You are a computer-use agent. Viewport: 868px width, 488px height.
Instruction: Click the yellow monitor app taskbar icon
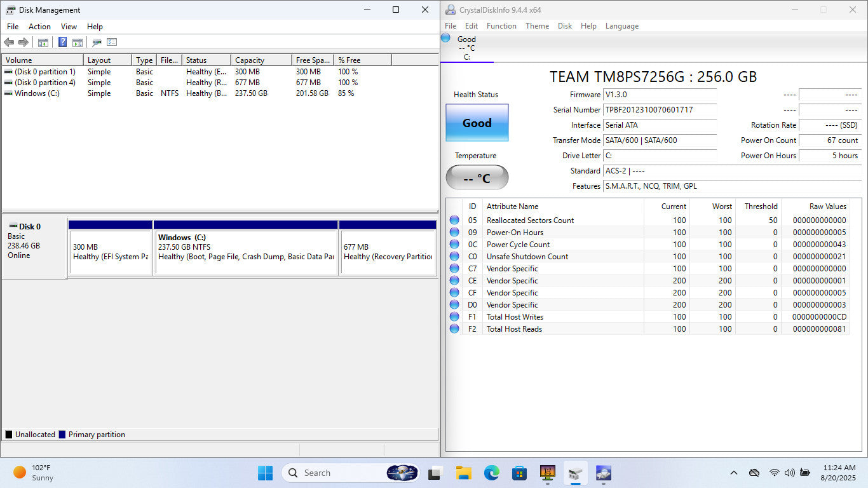[x=547, y=473]
